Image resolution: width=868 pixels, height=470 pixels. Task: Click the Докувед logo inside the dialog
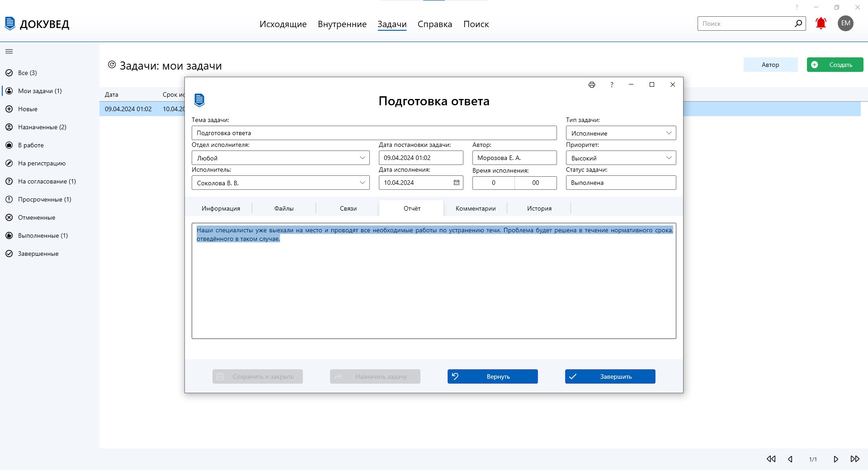tap(199, 100)
